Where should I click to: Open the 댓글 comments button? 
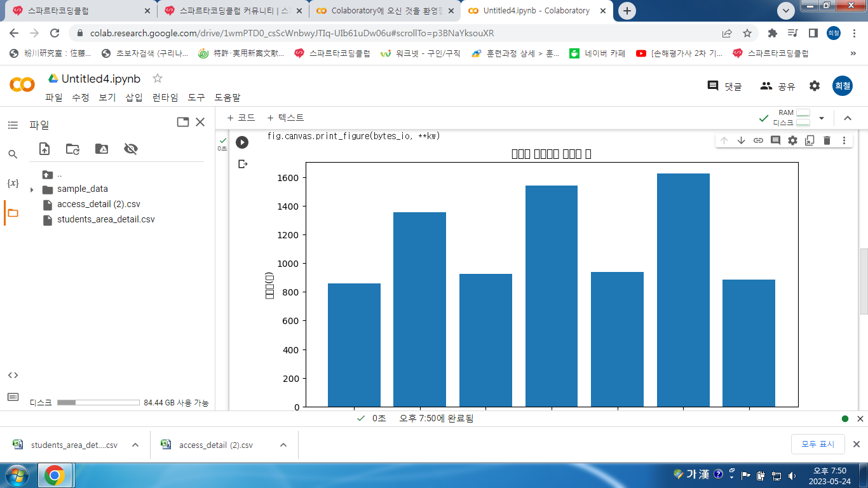tap(725, 86)
